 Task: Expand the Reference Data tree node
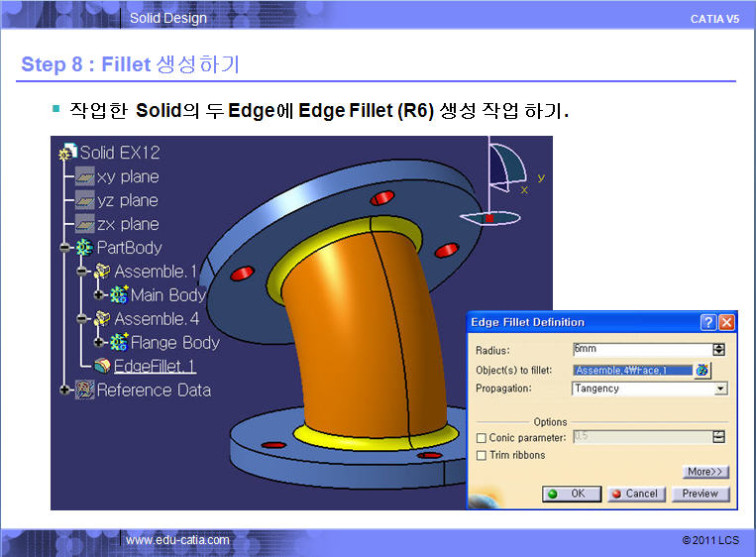(x=66, y=390)
